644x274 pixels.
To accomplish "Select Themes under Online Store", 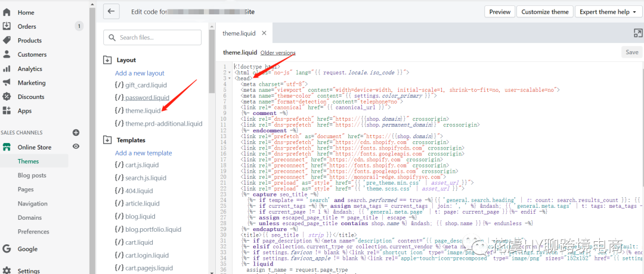I will tap(29, 161).
